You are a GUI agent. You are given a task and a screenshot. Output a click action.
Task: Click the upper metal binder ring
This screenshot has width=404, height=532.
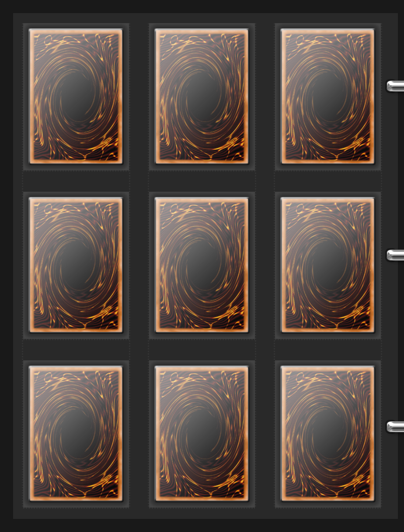(395, 86)
